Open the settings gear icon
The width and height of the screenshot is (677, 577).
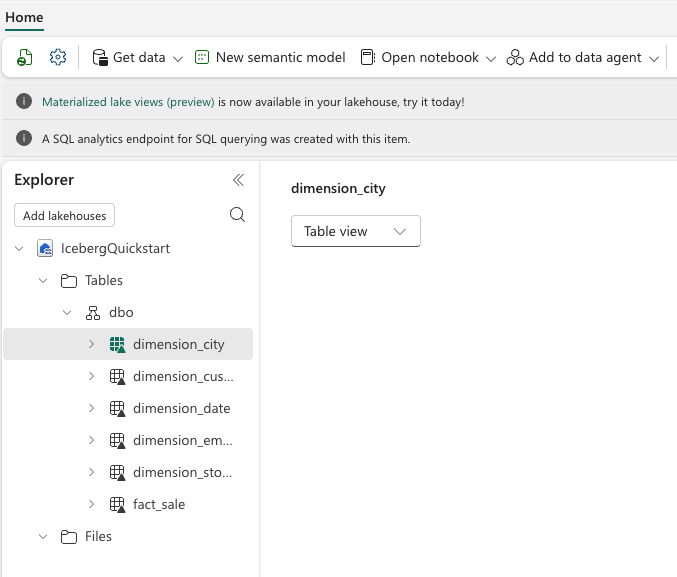(x=58, y=58)
